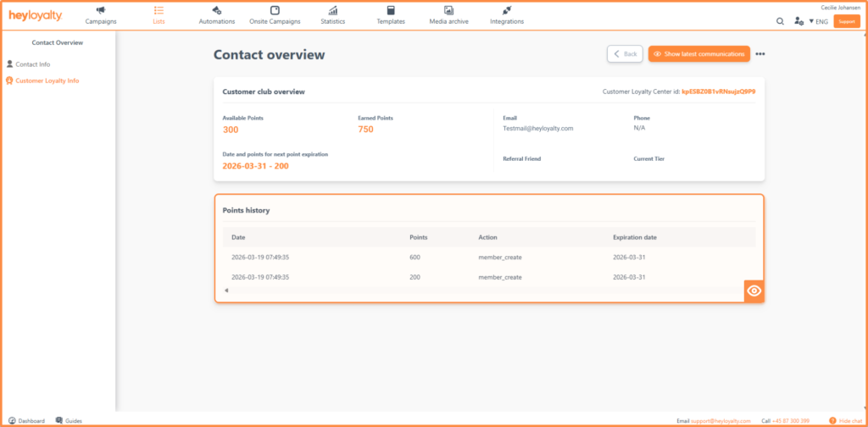This screenshot has width=868, height=427.
Task: Open the Lists icon in navigation
Action: 159,10
